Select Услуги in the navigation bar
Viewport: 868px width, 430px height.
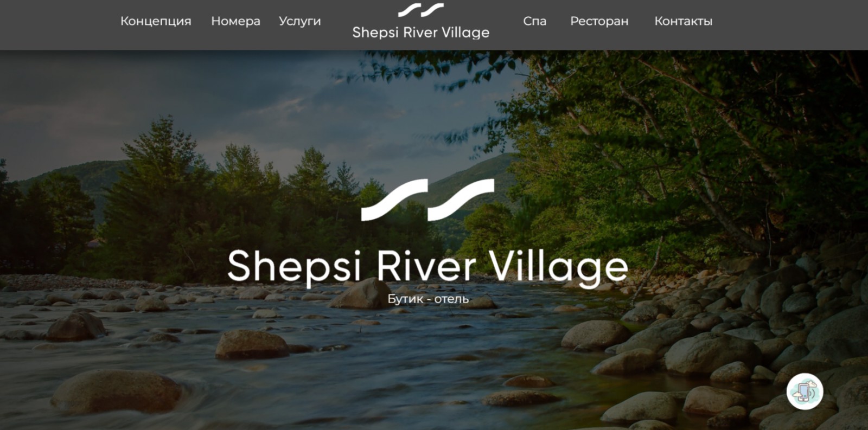(x=299, y=21)
